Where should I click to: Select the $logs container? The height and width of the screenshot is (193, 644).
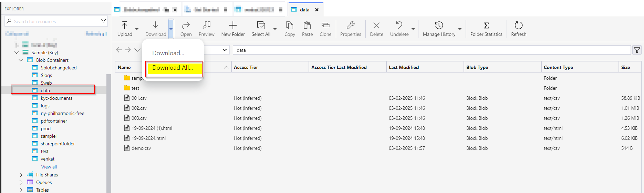tap(46, 75)
